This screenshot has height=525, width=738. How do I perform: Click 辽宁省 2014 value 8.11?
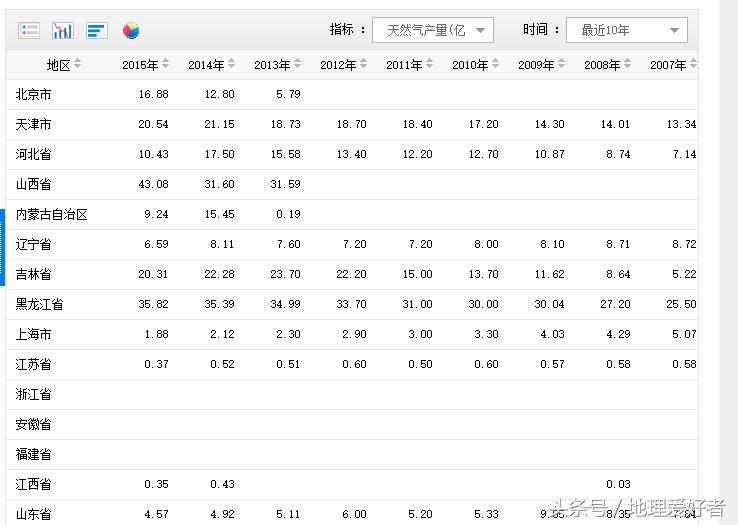tap(222, 244)
